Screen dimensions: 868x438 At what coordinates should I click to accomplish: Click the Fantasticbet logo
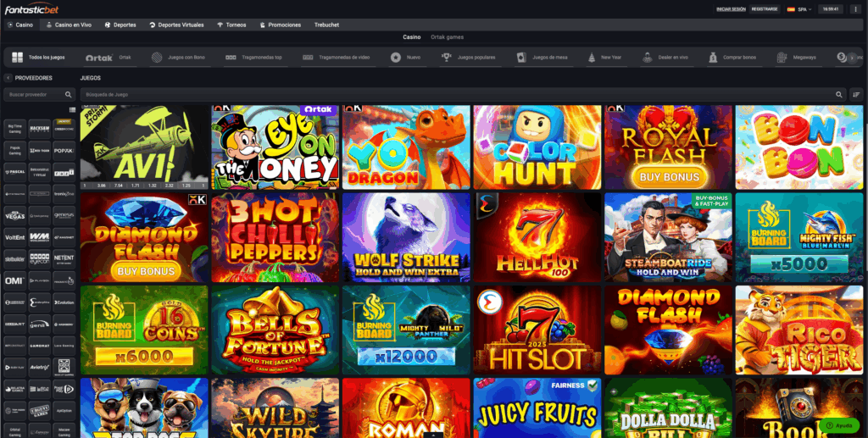point(31,9)
